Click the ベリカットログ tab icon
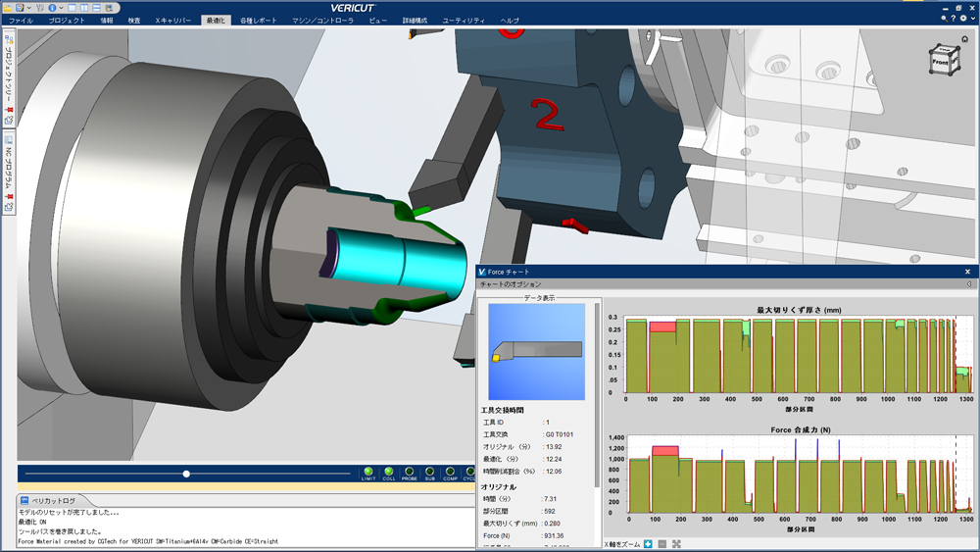This screenshot has width=980, height=552. pos(24,501)
